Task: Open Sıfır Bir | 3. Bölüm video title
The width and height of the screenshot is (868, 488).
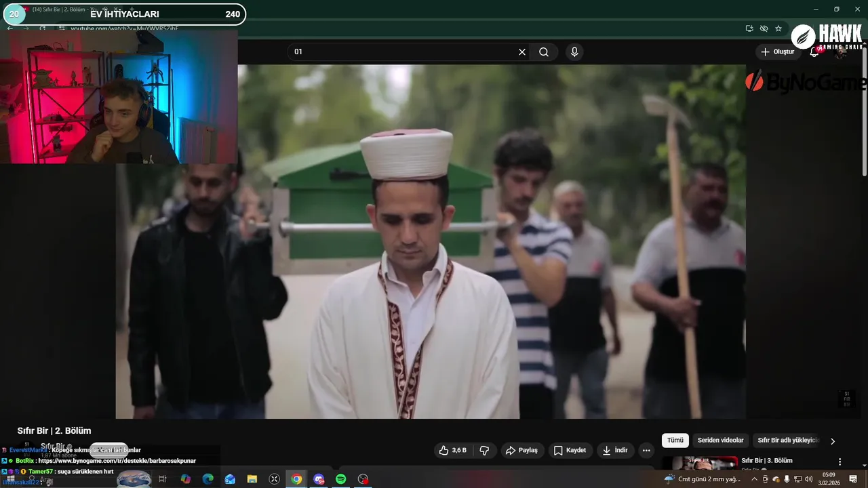Action: click(x=766, y=461)
